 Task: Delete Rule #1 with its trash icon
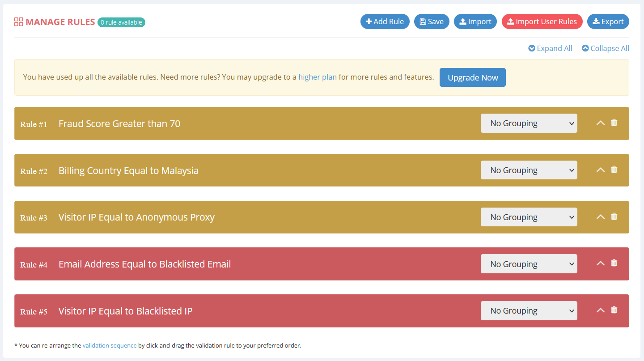(x=614, y=123)
